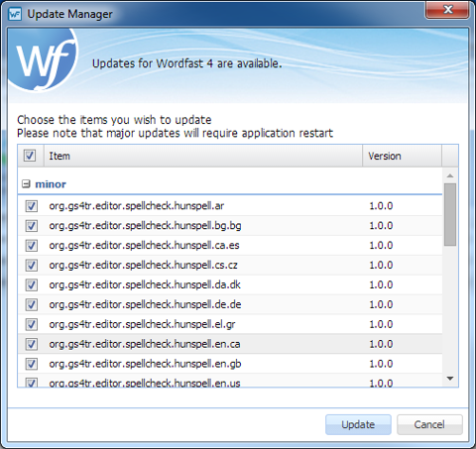The width and height of the screenshot is (476, 449).
Task: Uncheck the hunspell.de.de checkbox
Action: coord(32,304)
